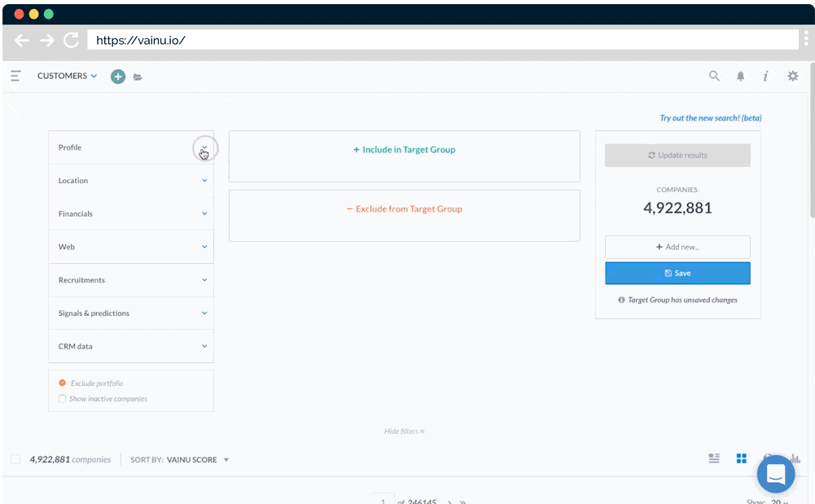815x504 pixels.
Task: Open search using the magnifier icon
Action: click(x=714, y=76)
